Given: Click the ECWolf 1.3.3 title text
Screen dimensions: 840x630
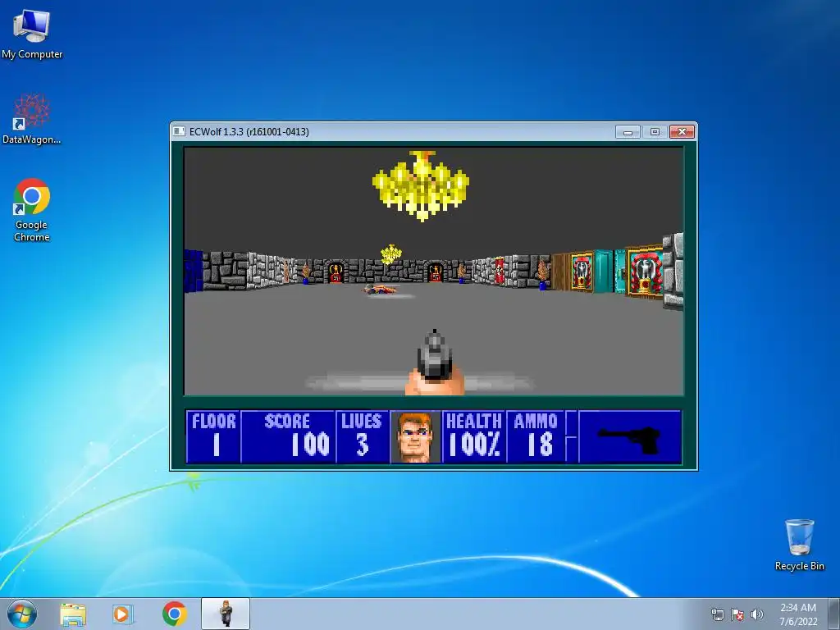Looking at the screenshot, I should click(249, 132).
